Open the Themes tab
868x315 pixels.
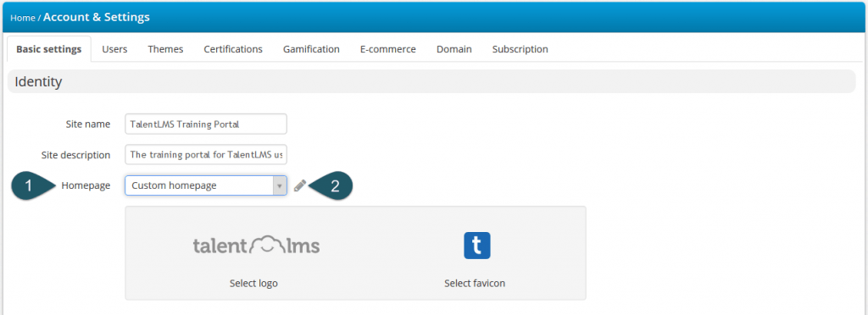pyautogui.click(x=165, y=49)
